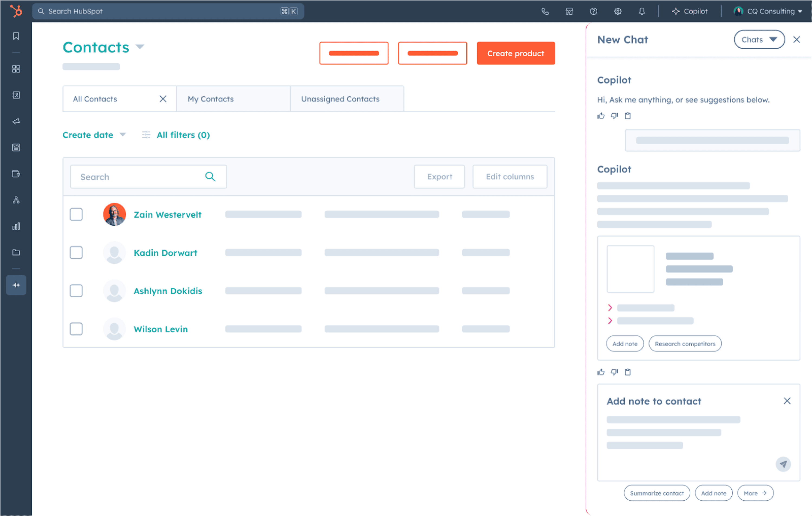Open notifications via the bell icon
Image resolution: width=812 pixels, height=516 pixels.
point(642,11)
